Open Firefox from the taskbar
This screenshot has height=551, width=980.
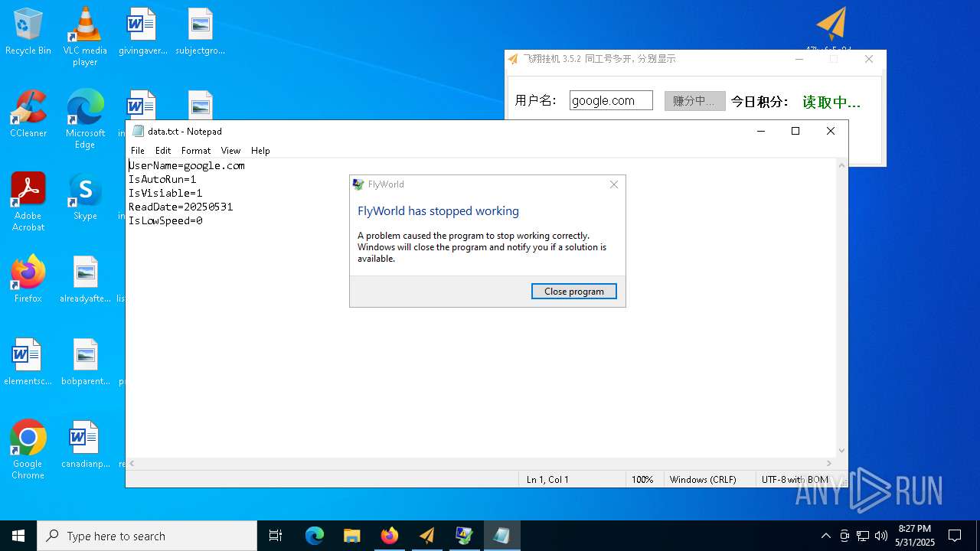pos(389,536)
